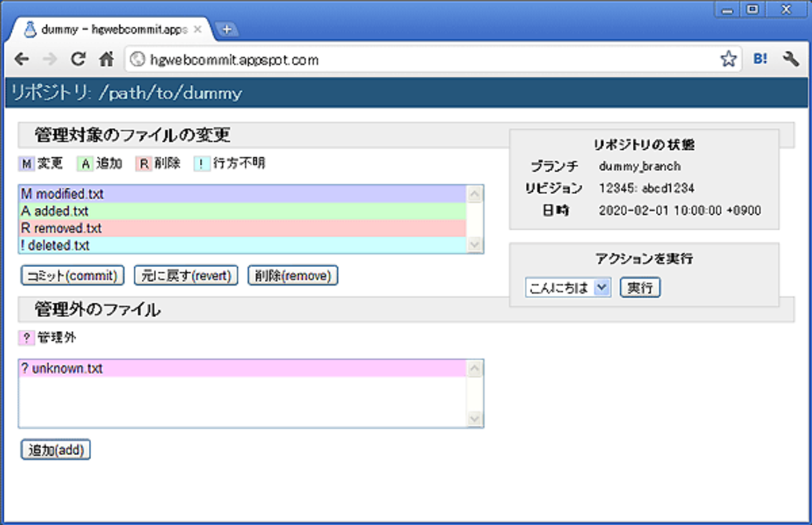Maximize the browser window
Viewport: 812px width, 525px height.
pos(753,10)
